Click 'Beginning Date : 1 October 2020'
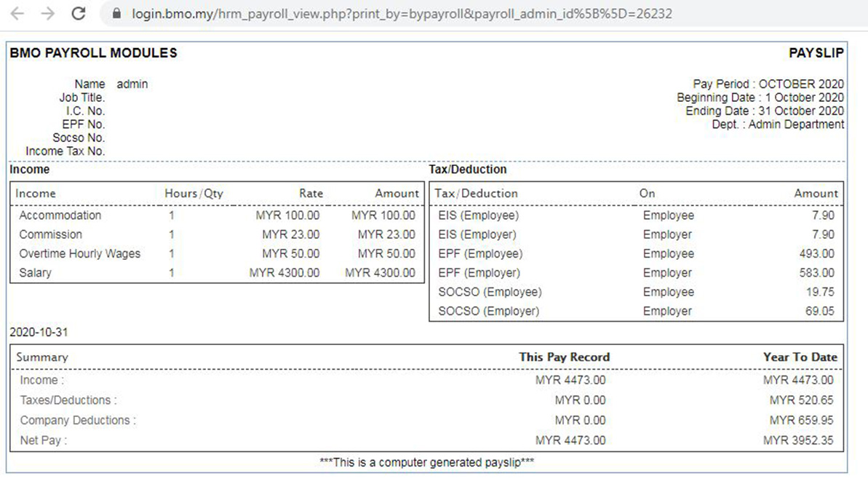 [760, 98]
